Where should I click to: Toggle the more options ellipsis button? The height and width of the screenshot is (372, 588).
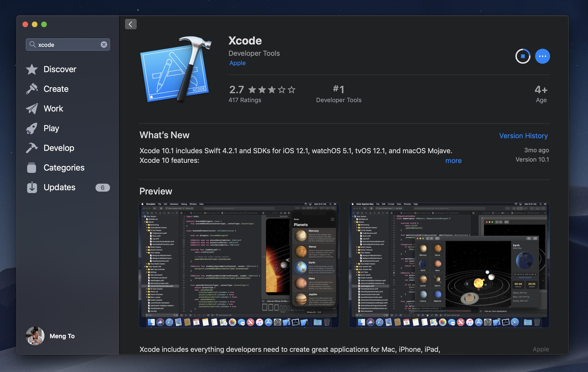(x=542, y=56)
